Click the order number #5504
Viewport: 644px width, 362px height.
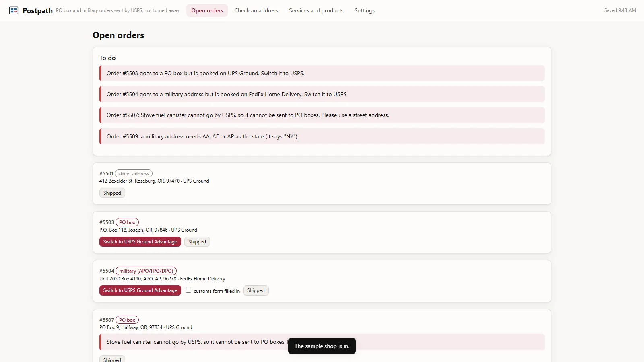point(107,271)
